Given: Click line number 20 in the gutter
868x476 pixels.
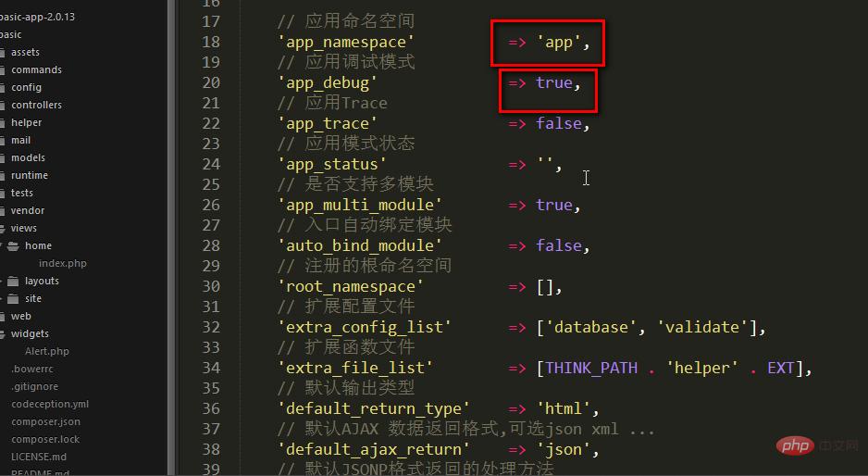Looking at the screenshot, I should (x=210, y=82).
